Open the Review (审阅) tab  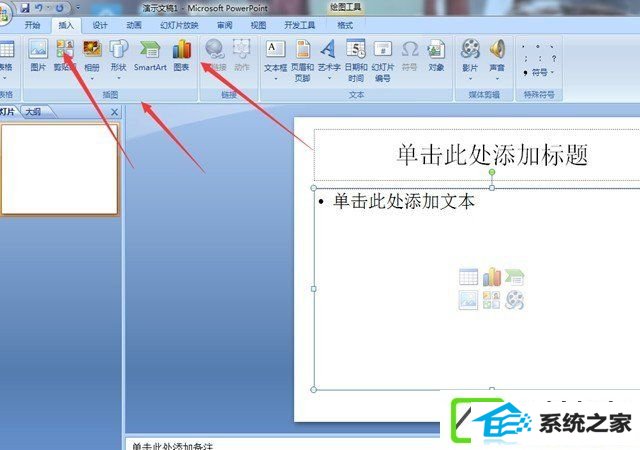224,25
